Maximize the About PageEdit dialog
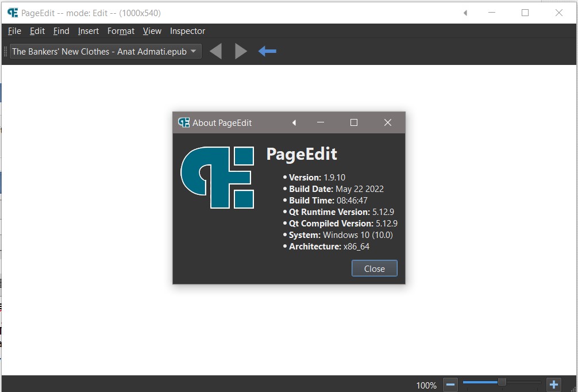578x392 pixels. [354, 122]
